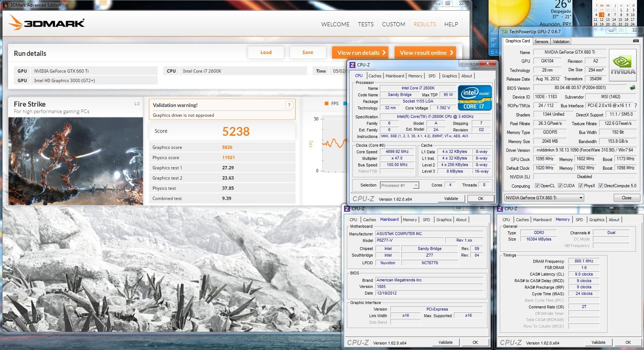Click the Intel Core i7 badge in CPU-Z
Viewport: 644px width, 350px height.
[475, 98]
